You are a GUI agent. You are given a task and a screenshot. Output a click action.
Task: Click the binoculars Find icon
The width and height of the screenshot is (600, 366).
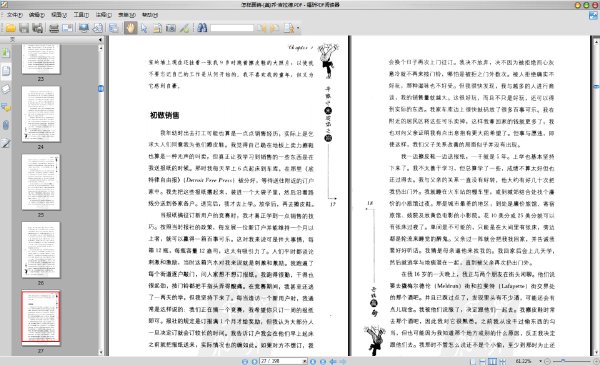point(202,28)
